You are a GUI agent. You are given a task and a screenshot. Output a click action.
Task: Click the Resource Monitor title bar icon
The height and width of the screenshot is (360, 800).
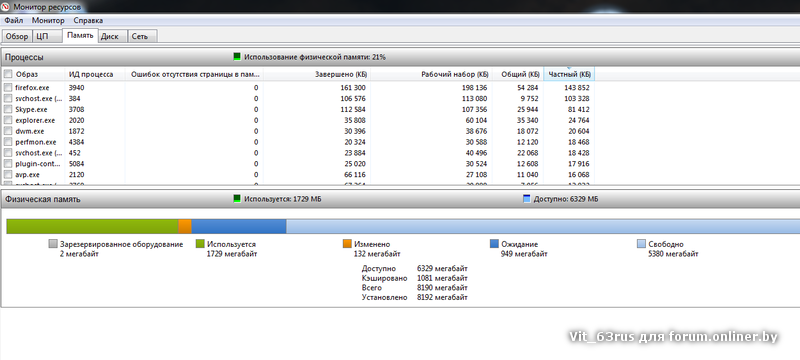(x=6, y=7)
